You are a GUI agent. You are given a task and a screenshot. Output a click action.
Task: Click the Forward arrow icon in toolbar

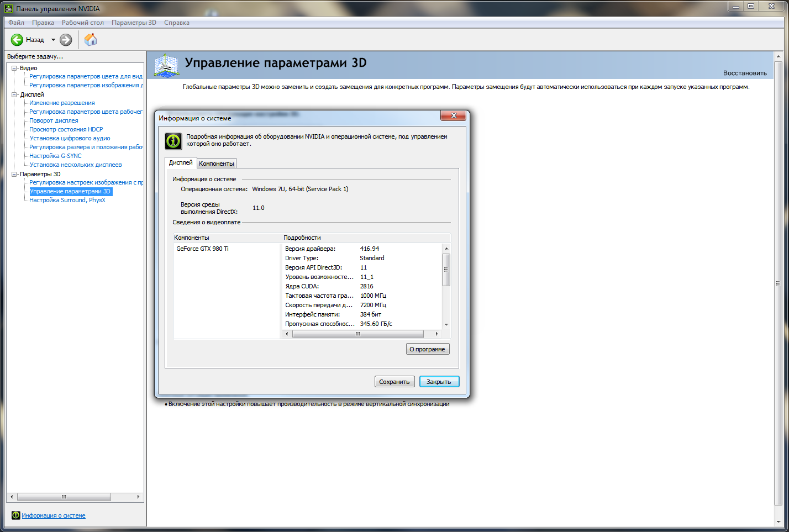[66, 40]
